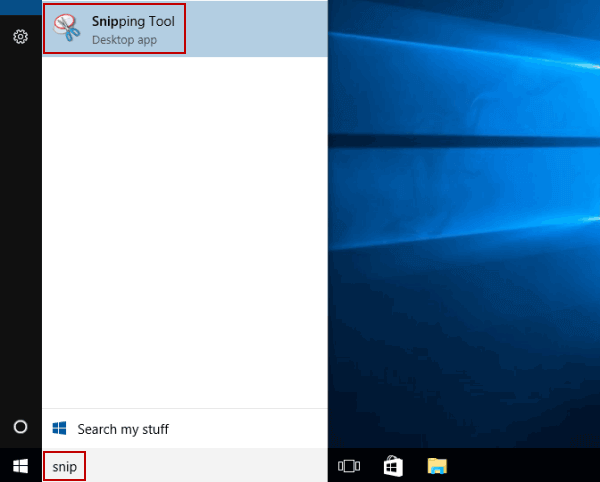Screen dimensions: 600x482
Task: Click the Windows logo beside Search my stuff
Action: pos(60,429)
